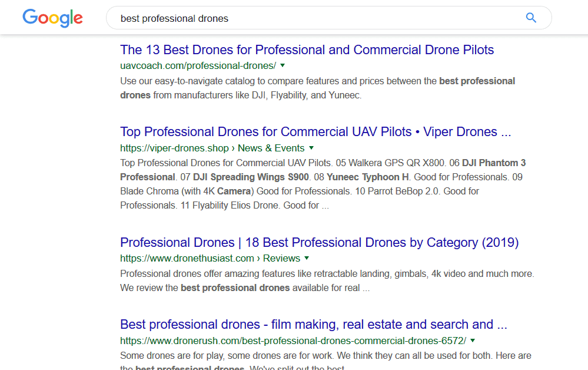Expand dropdown arrow after dronethusiast 'Reviews'
This screenshot has width=588, height=370.
(307, 258)
